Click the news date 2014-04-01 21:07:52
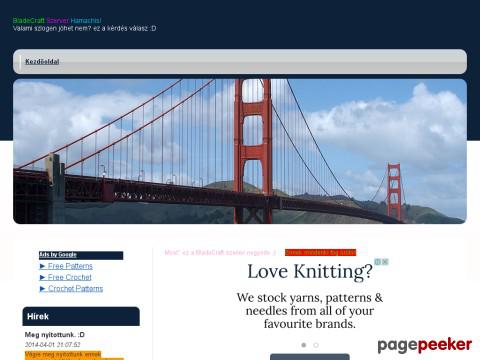Viewport: 480px width, 360px height. pyautogui.click(x=52, y=345)
